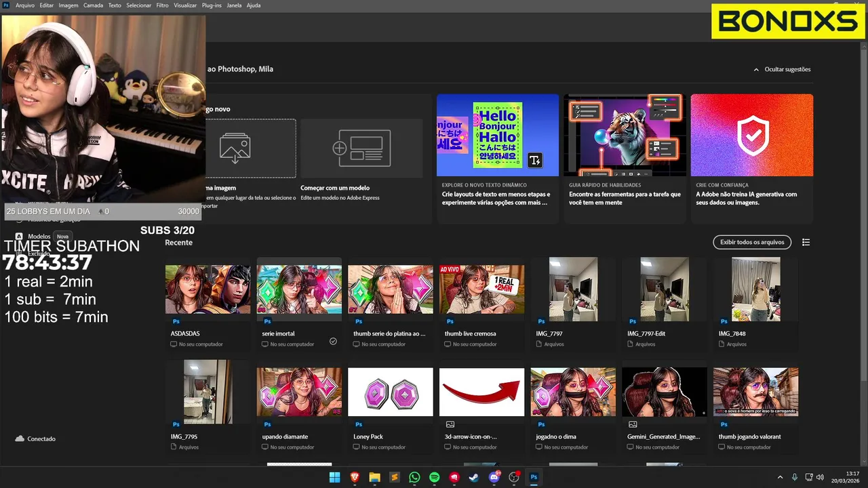Open the Plug-ins menu
Image resolution: width=868 pixels, height=488 pixels.
point(212,5)
